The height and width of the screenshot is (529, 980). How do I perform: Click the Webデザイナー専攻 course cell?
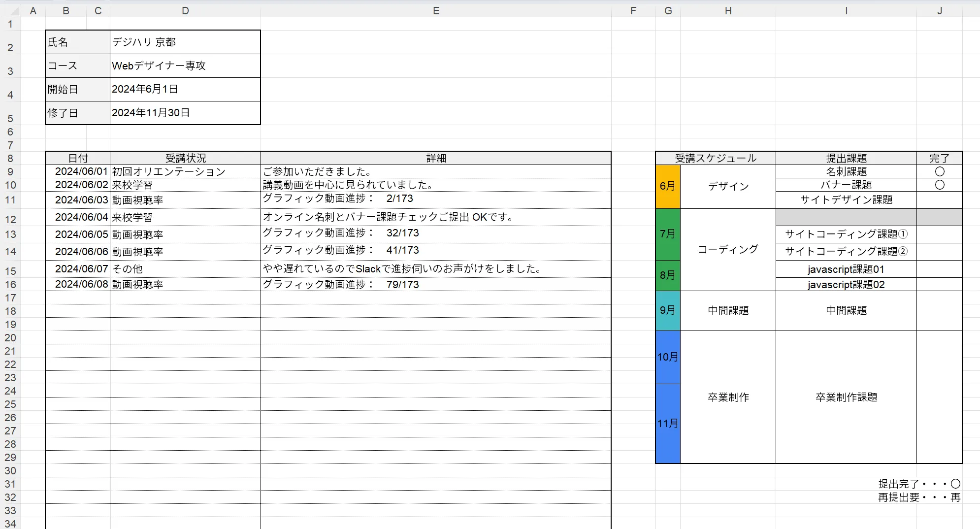(x=185, y=66)
